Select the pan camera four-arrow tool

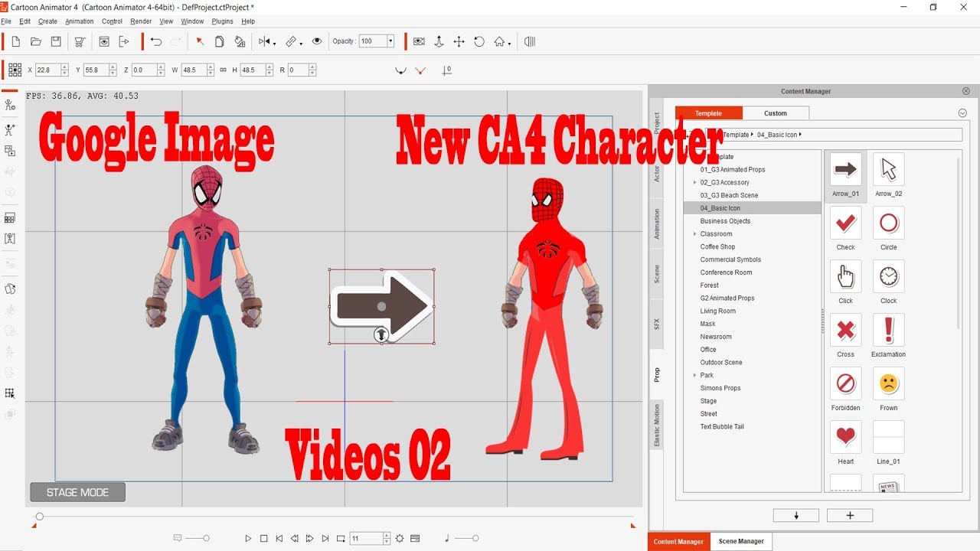(459, 41)
